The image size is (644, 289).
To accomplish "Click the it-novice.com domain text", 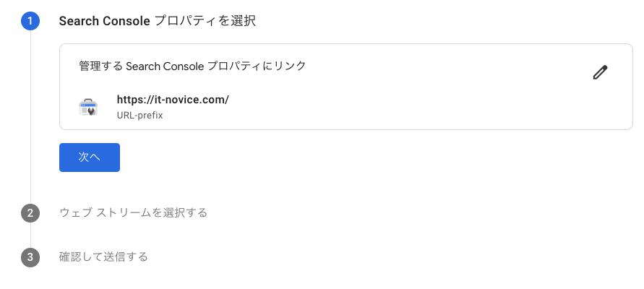I will point(189,100).
